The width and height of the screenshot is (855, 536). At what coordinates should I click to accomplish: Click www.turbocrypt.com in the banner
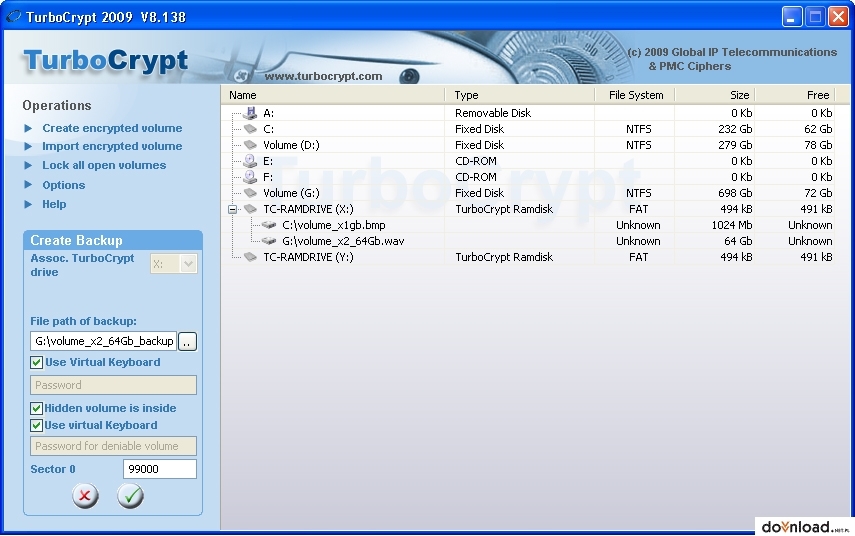[x=323, y=76]
